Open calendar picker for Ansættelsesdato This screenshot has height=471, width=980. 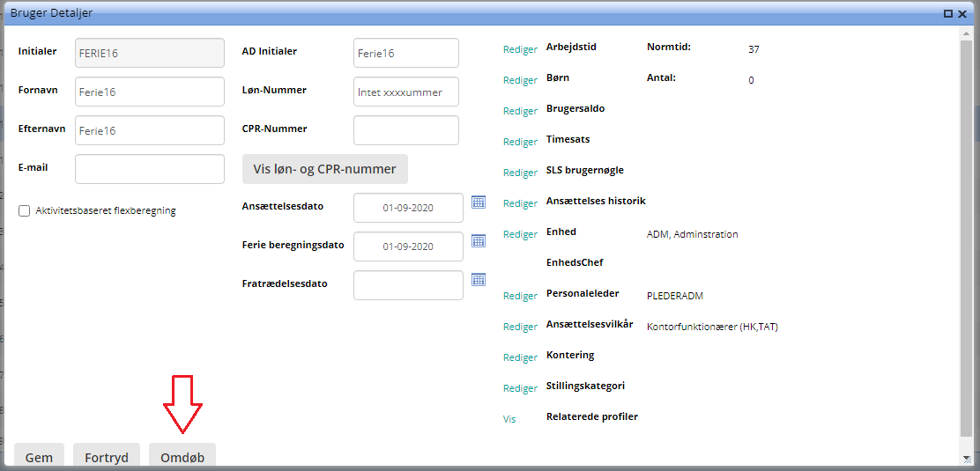[x=479, y=202]
